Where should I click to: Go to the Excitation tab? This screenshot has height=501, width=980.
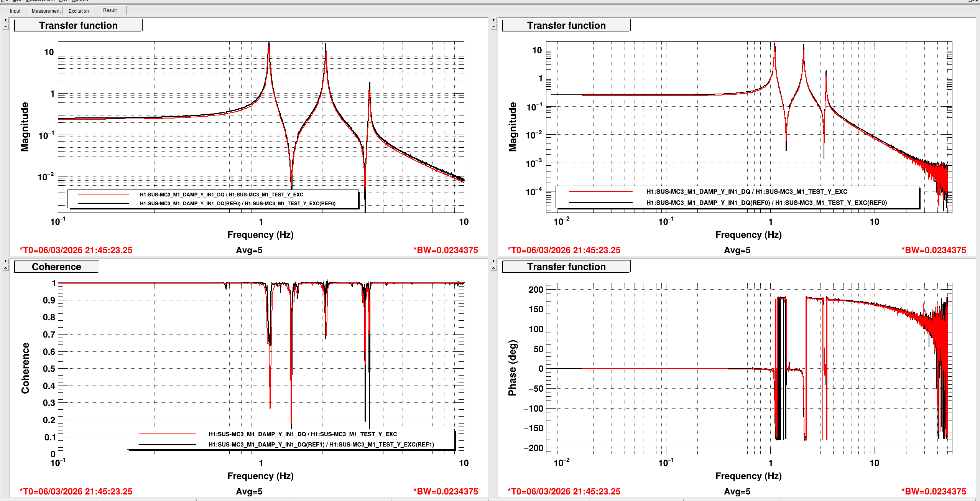(79, 11)
